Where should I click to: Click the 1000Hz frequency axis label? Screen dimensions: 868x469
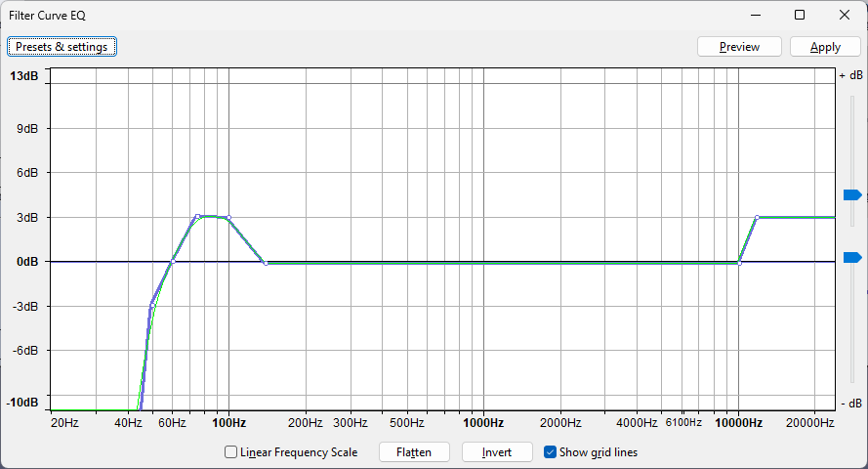(x=483, y=423)
